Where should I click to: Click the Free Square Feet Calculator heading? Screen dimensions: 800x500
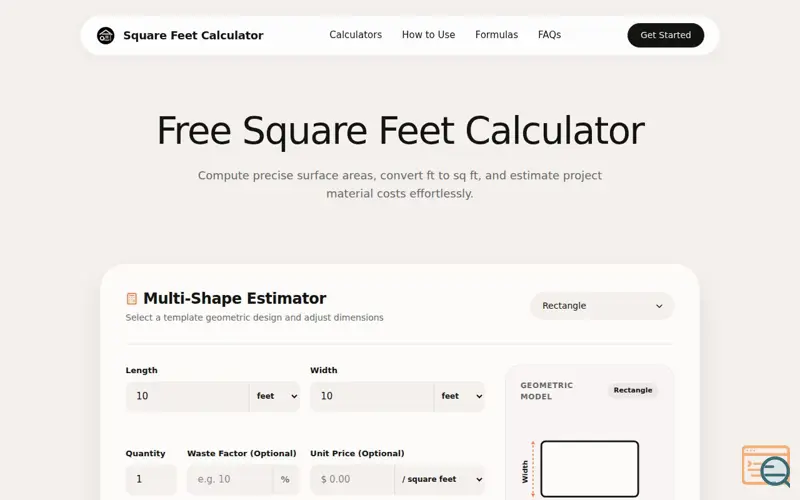[x=401, y=131]
